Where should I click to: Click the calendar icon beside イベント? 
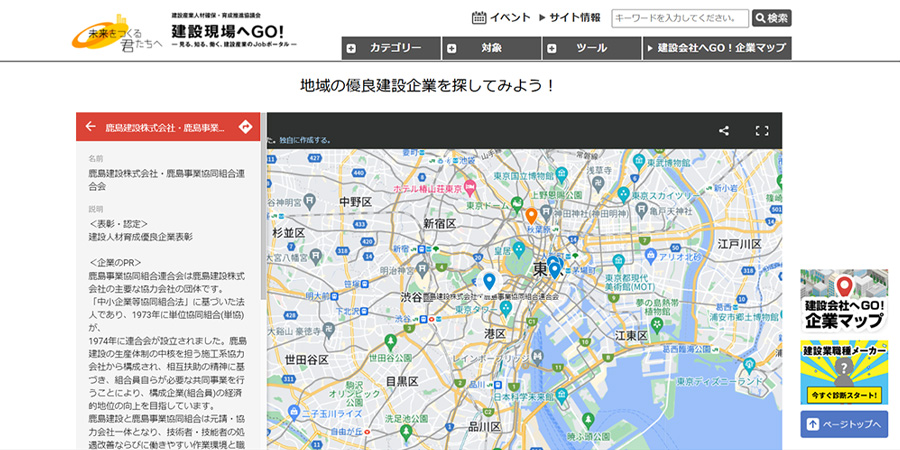click(x=479, y=18)
